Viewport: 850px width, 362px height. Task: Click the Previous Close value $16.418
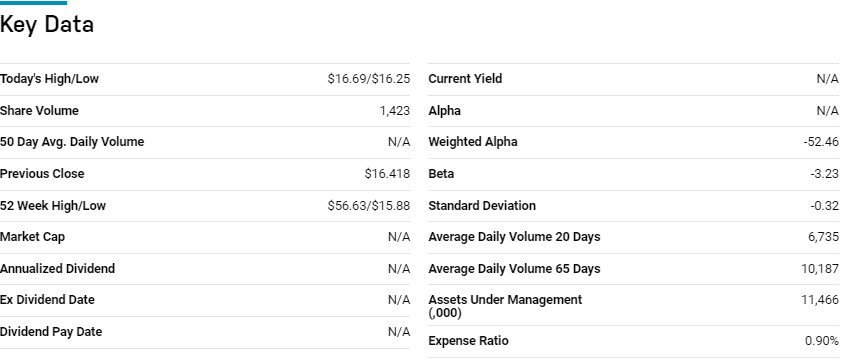387,174
